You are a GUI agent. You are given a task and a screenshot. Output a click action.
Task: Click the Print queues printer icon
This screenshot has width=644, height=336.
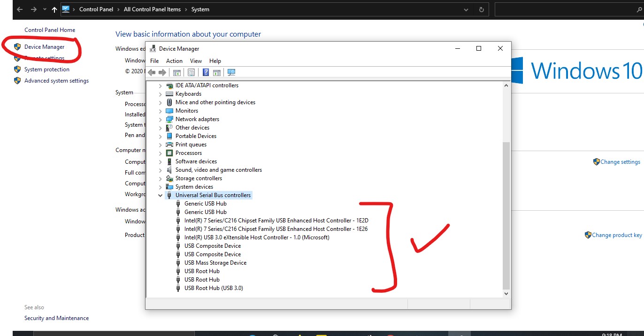[x=169, y=145]
